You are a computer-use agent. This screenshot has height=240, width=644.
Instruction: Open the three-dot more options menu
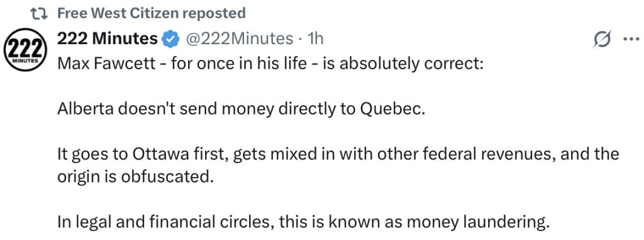coord(631,40)
